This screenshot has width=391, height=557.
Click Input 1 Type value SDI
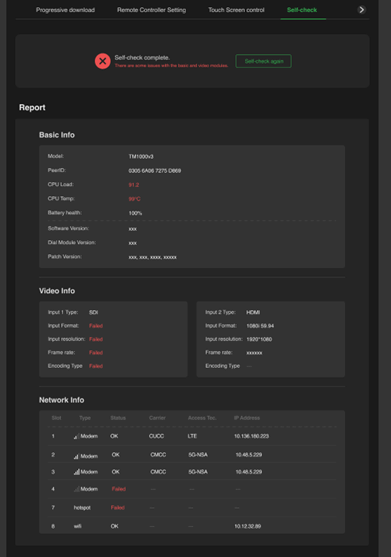93,313
